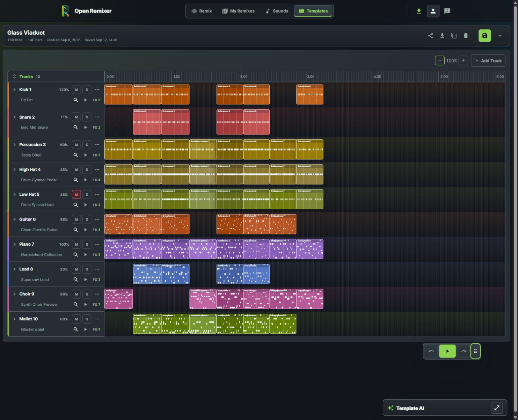Toggle collapse all with Tracks header arrows
518x420 pixels.
(x=14, y=77)
